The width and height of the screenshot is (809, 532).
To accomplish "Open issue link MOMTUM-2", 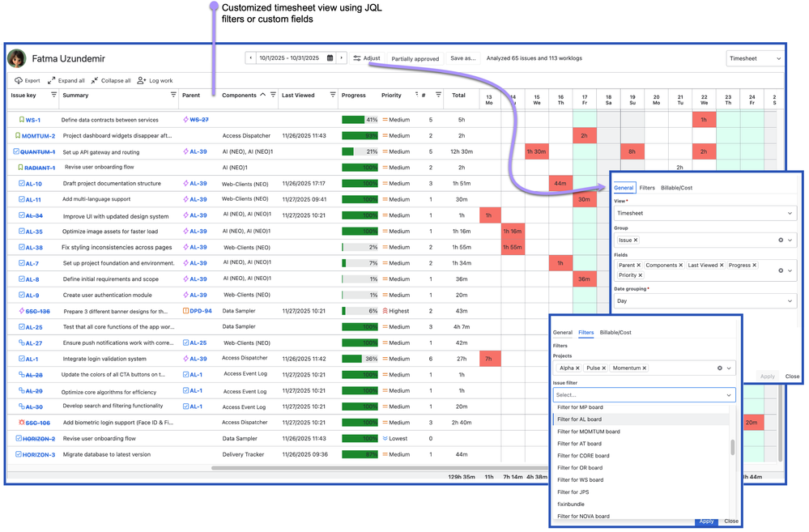I will click(x=38, y=136).
